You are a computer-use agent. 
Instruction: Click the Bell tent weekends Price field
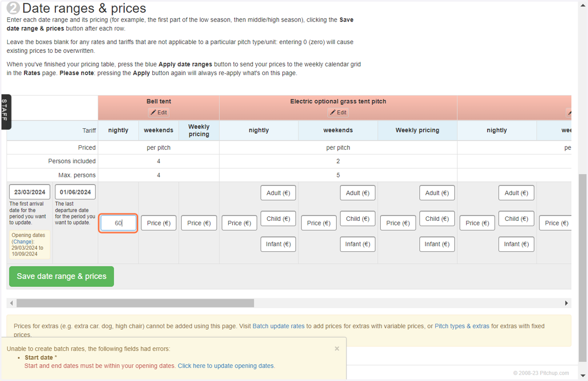[159, 223]
